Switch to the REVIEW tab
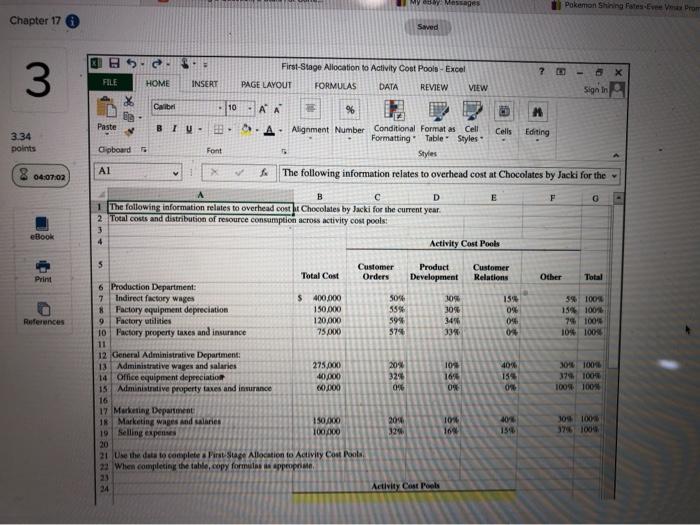 pyautogui.click(x=434, y=88)
